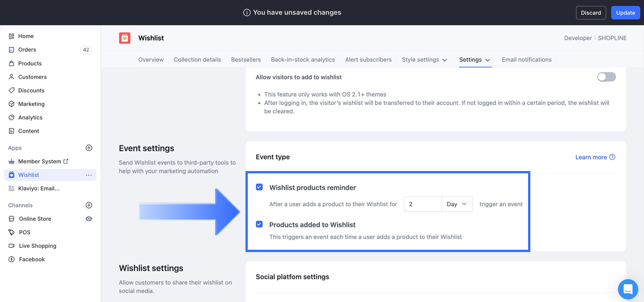Click the Wishlist app logo icon
644x302 pixels.
(125, 38)
